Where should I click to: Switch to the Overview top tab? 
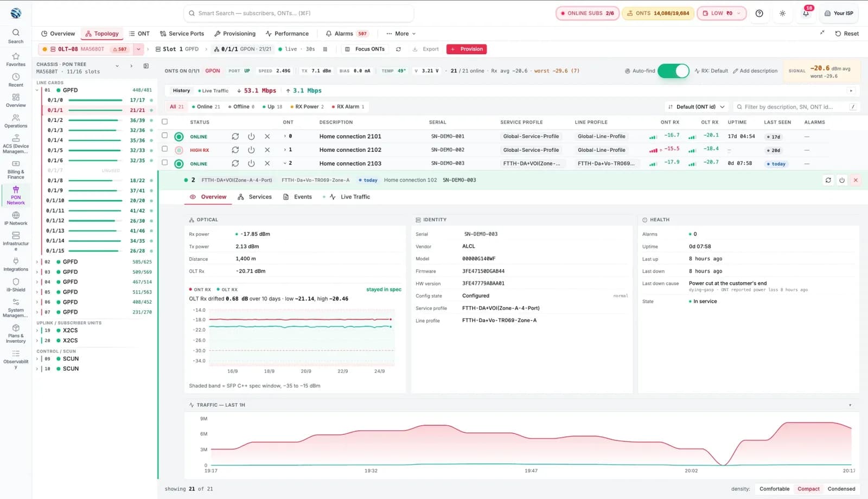(58, 34)
